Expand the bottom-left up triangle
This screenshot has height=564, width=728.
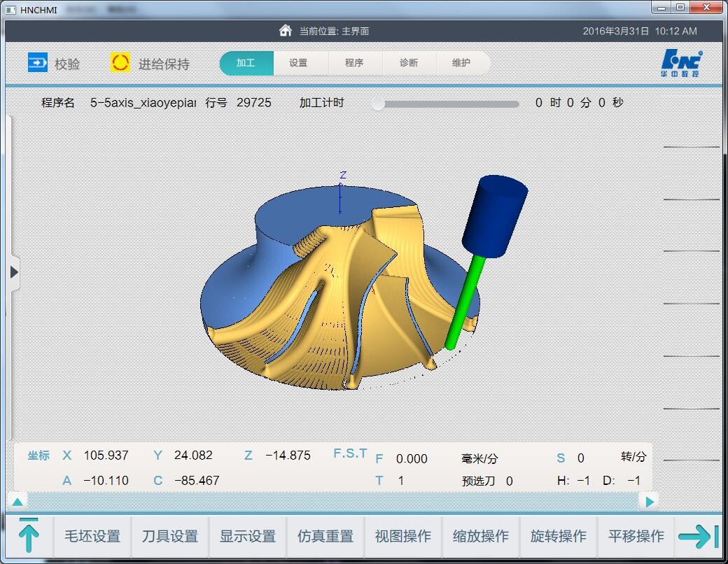[17, 501]
